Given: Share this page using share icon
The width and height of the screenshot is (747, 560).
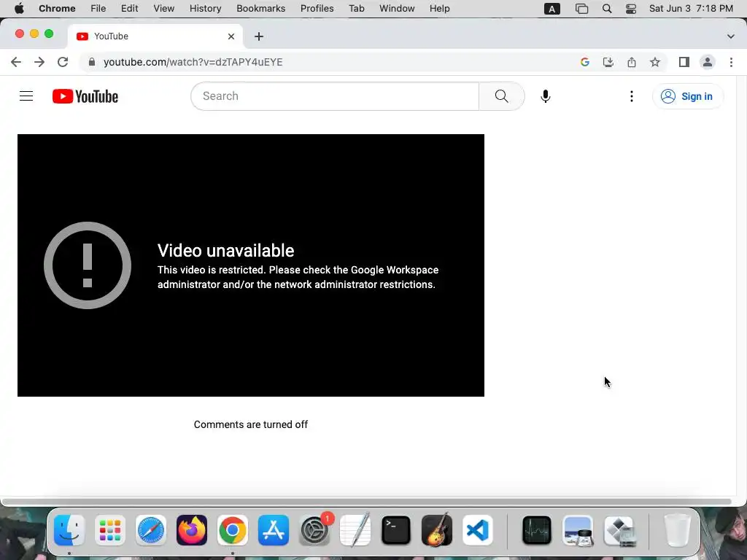Looking at the screenshot, I should (x=632, y=62).
